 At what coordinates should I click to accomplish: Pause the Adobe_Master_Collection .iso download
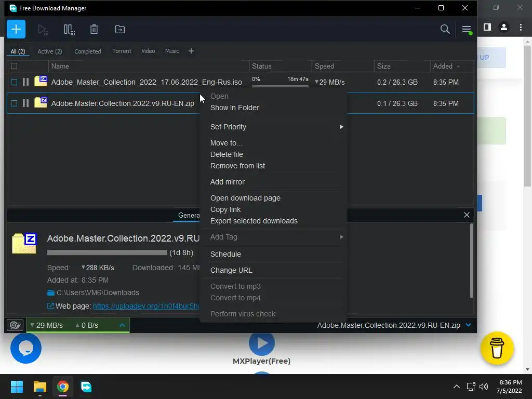(x=26, y=82)
